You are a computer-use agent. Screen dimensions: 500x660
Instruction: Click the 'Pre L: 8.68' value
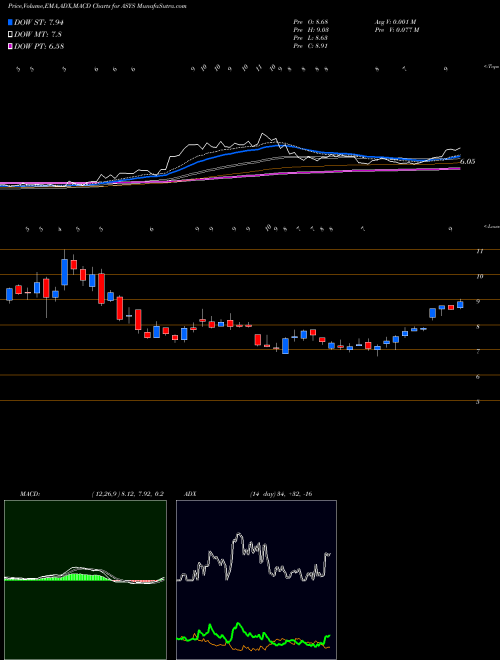pyautogui.click(x=311, y=38)
